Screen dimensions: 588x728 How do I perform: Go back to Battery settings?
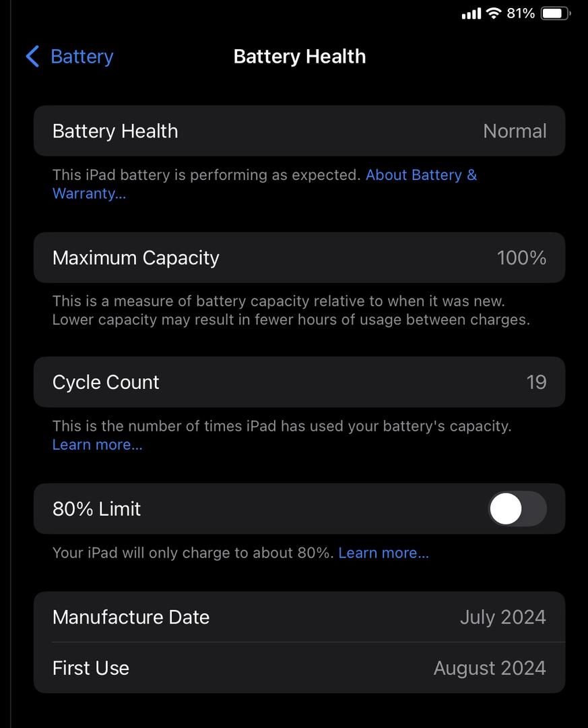coord(69,57)
